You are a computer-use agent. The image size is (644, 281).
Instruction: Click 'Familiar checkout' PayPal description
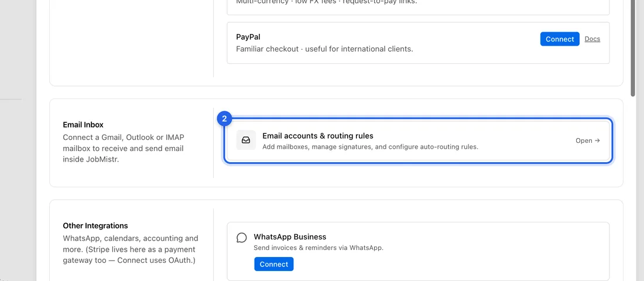(x=324, y=49)
